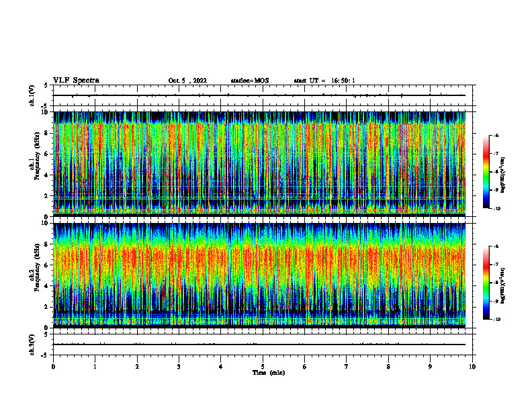Click the "1" tick on the time axis

[x=95, y=367]
